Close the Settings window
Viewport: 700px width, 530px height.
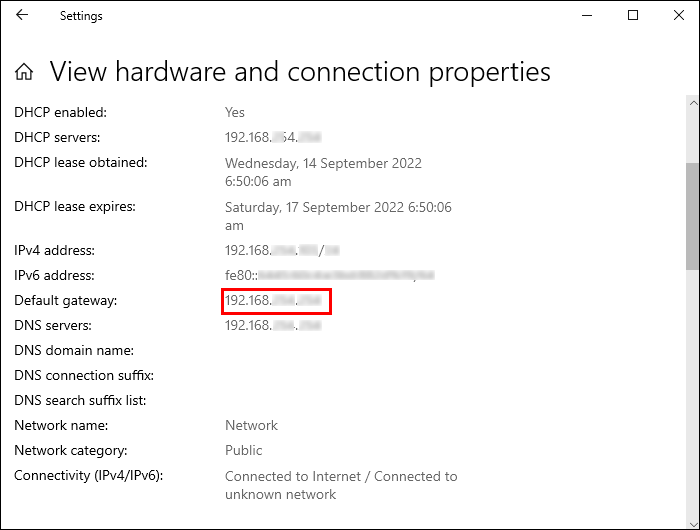click(678, 16)
